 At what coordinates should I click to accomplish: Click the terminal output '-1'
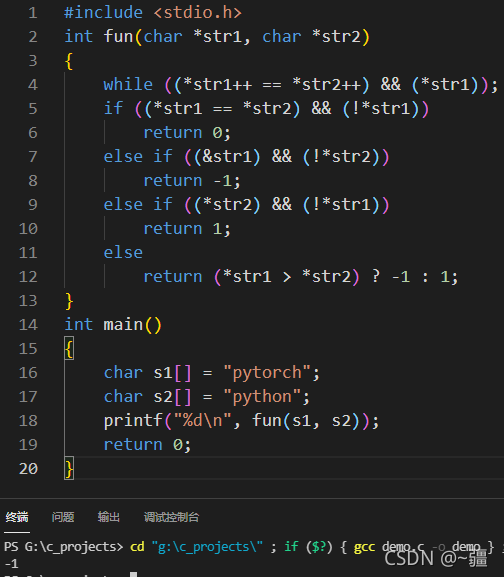(x=11, y=564)
